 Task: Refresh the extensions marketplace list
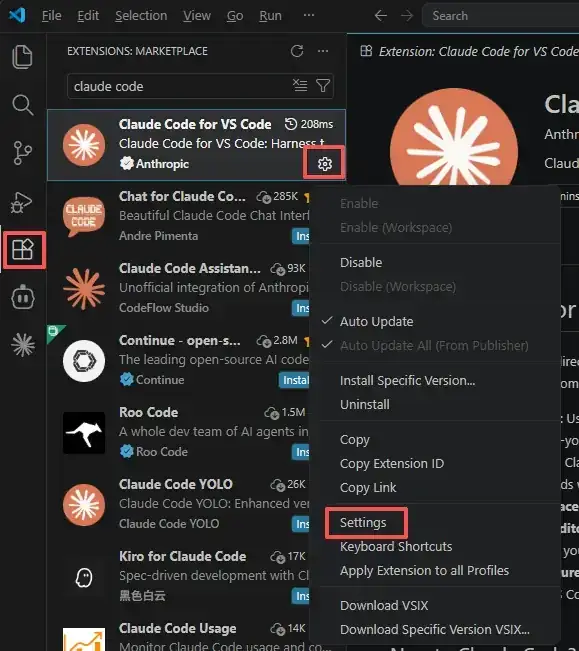(297, 51)
